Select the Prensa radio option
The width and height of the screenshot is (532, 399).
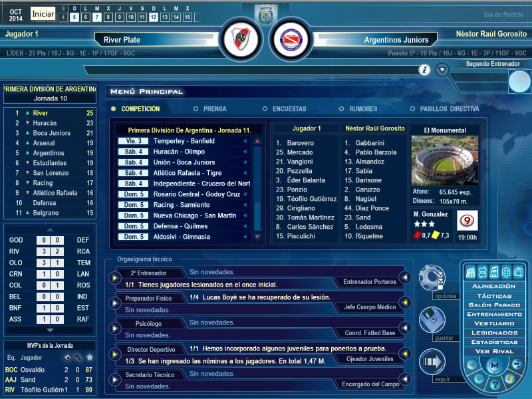[x=196, y=109]
